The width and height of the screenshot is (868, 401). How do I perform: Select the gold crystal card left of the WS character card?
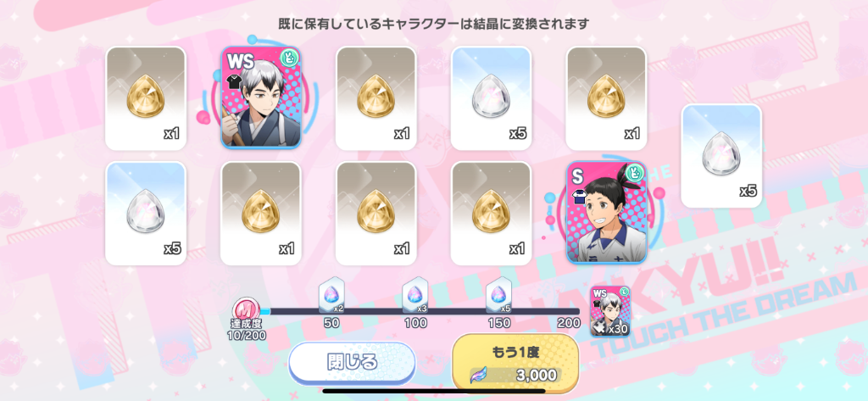(x=146, y=98)
